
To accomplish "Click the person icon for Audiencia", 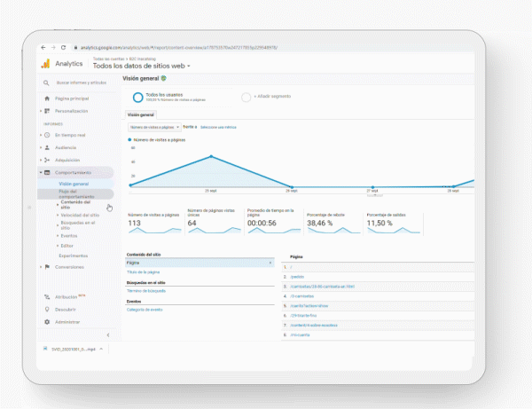I will tap(47, 147).
